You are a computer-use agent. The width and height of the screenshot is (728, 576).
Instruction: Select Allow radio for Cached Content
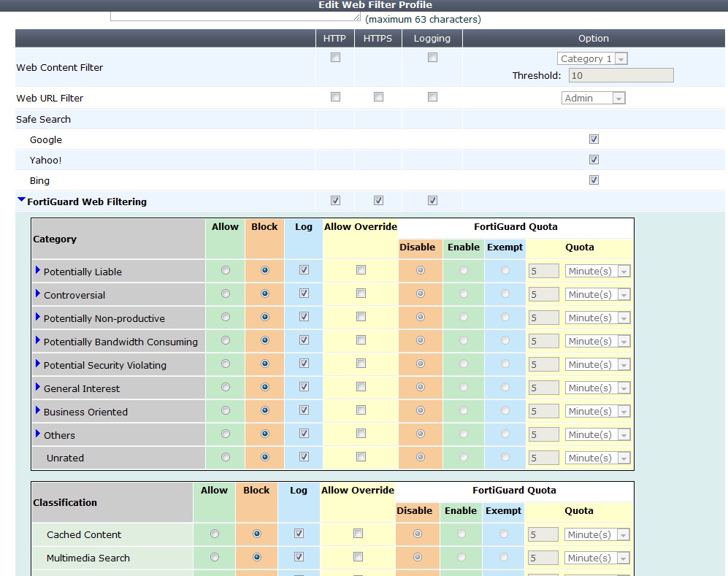[215, 534]
